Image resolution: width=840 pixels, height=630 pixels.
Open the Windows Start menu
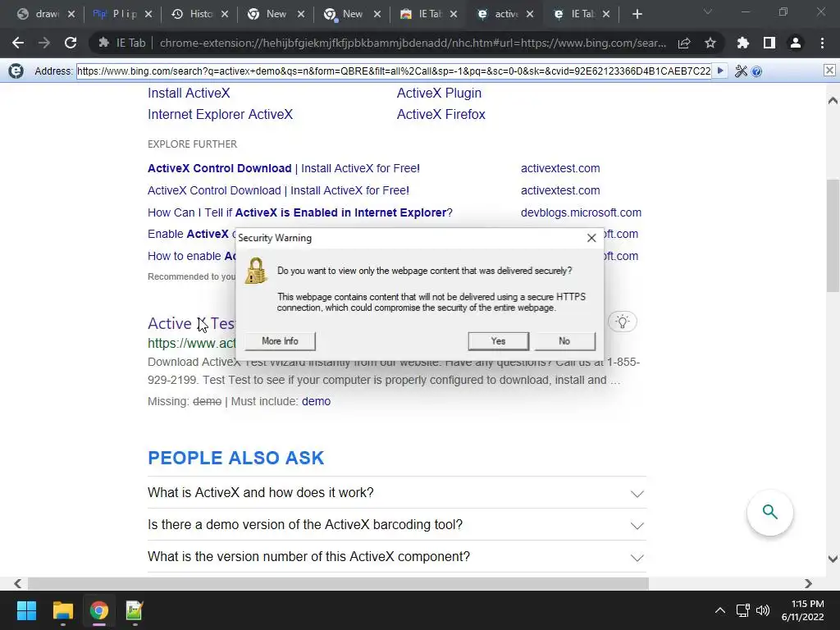(26, 610)
